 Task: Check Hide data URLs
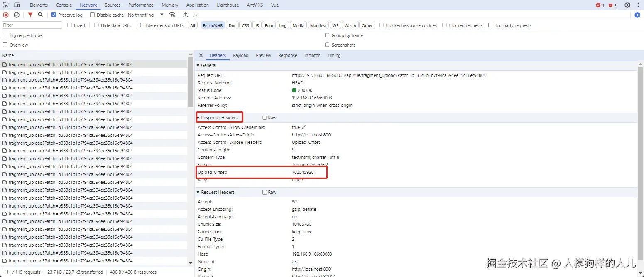[97, 25]
